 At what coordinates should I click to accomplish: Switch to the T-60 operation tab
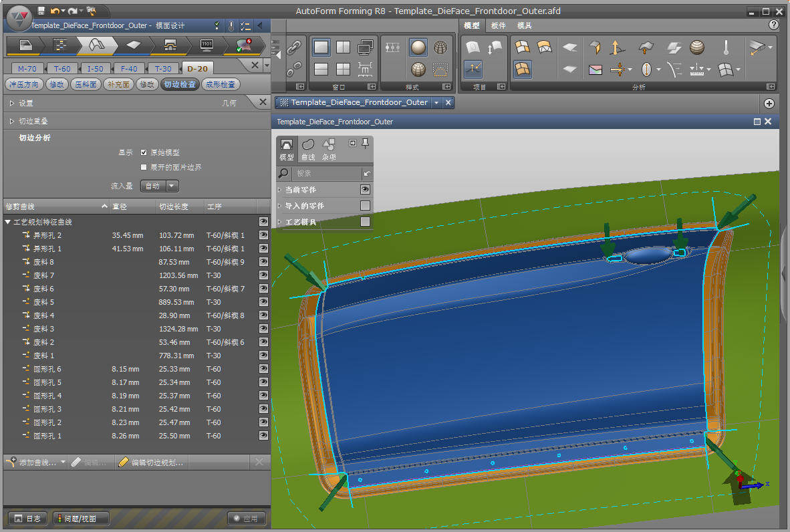[62, 69]
